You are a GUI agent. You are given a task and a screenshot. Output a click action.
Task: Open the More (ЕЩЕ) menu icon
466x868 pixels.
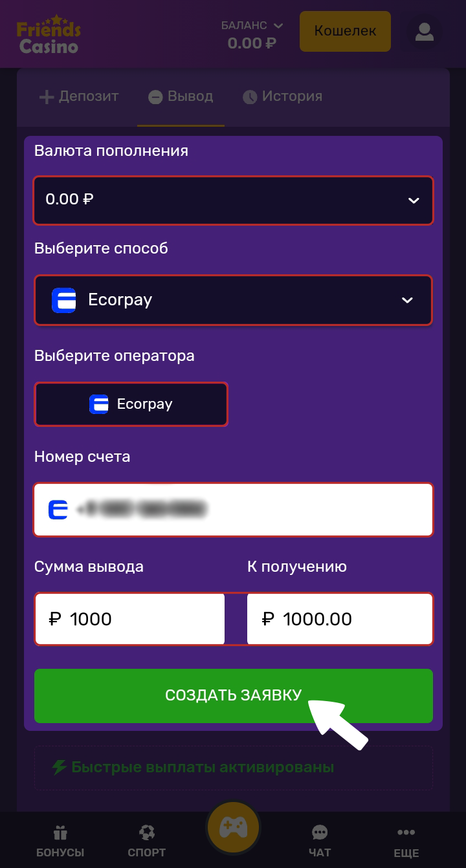(x=406, y=832)
